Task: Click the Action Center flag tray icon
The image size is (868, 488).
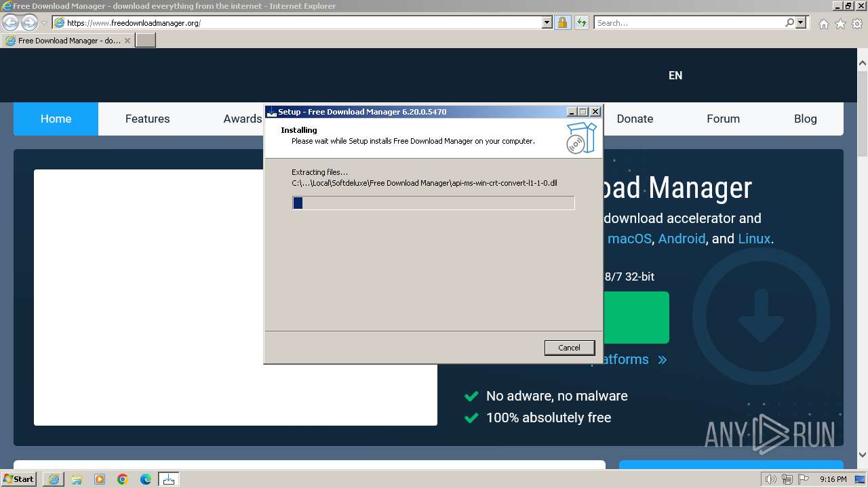Action: point(803,479)
